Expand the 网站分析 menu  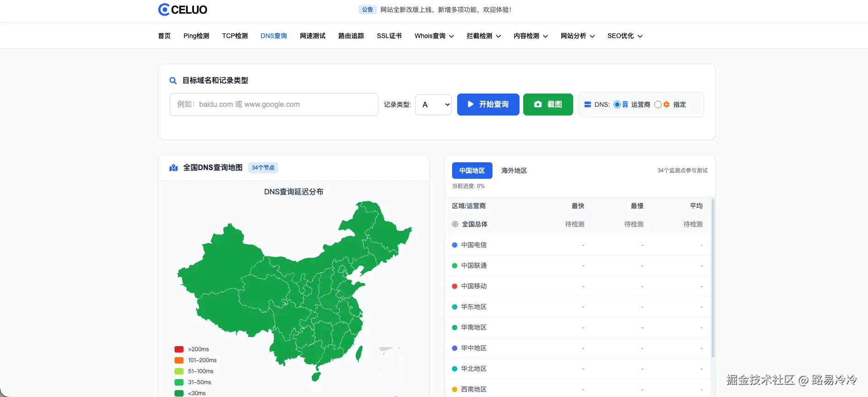(x=578, y=36)
